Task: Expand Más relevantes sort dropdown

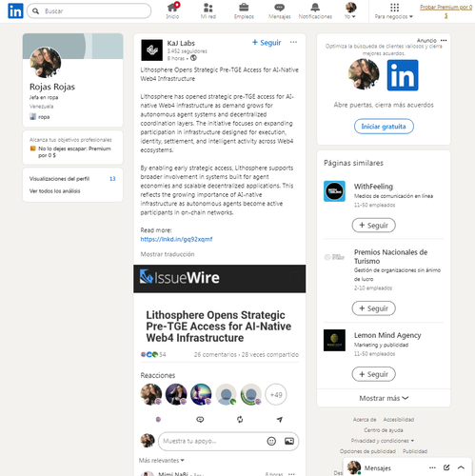Action: pos(162,460)
